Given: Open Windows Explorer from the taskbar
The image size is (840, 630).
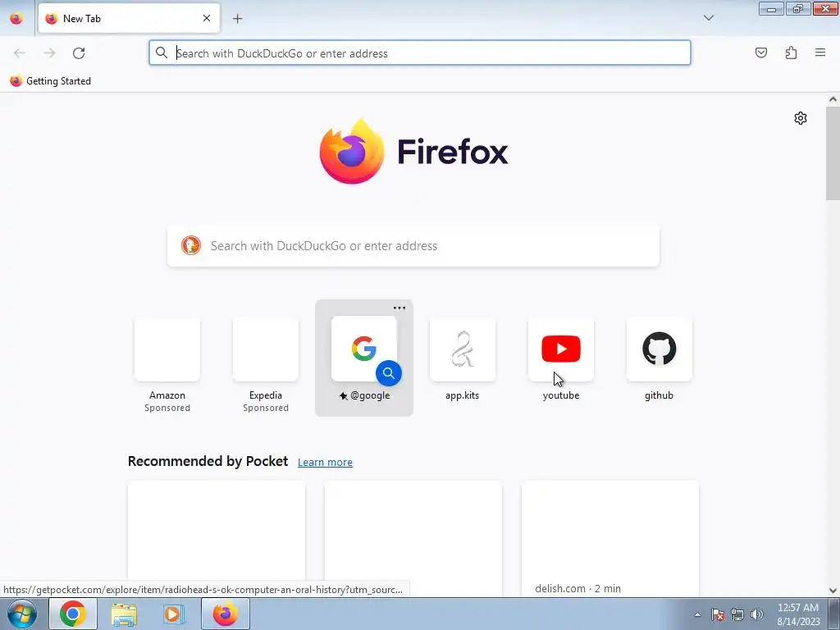Looking at the screenshot, I should pyautogui.click(x=124, y=614).
